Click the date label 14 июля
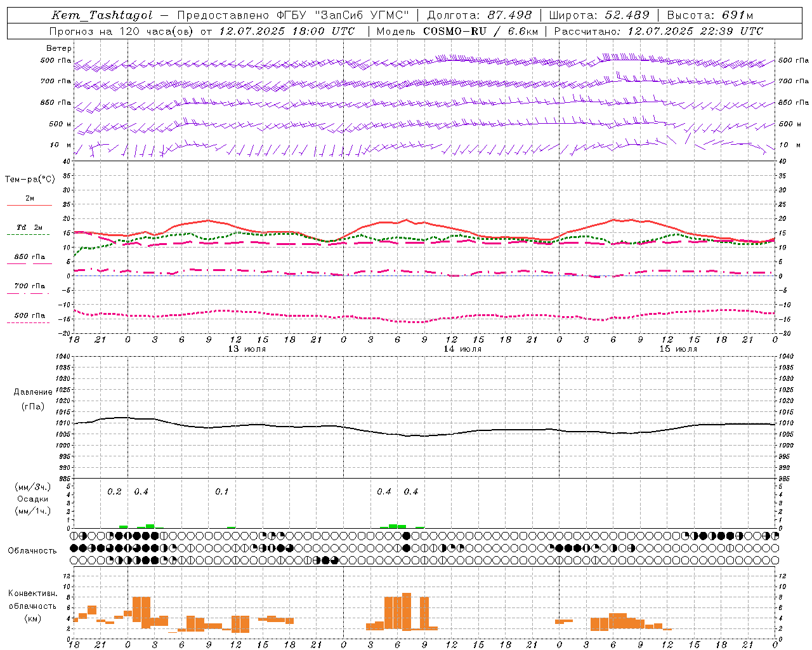 click(x=462, y=349)
